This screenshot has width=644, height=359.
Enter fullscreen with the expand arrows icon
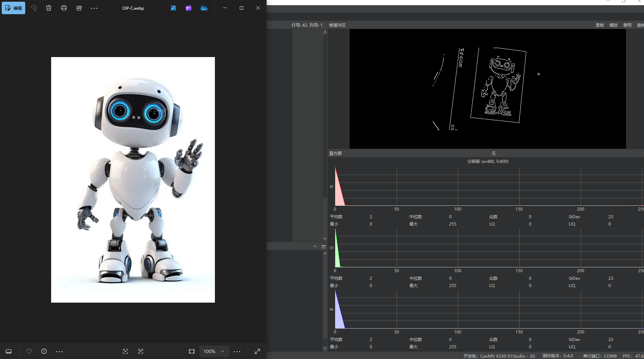click(x=257, y=351)
